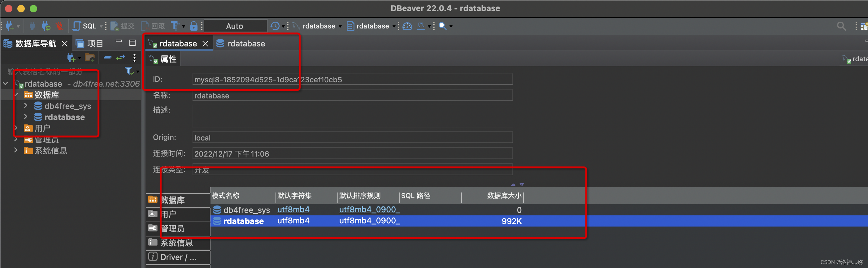Open navigator three-dot view menu

[x=134, y=58]
